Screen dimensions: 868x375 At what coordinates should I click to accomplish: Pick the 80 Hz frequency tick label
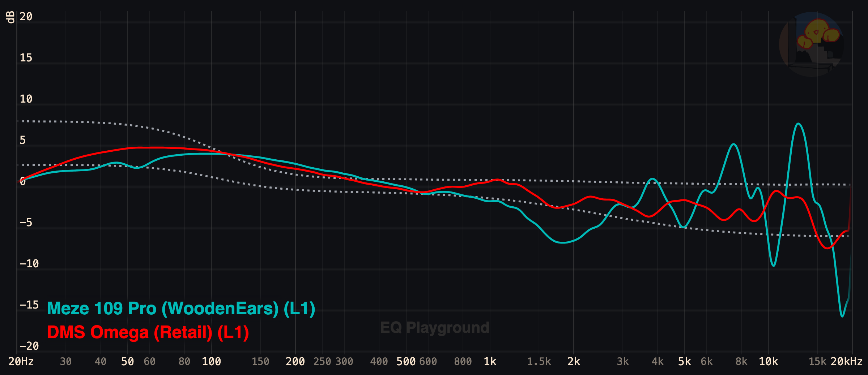point(184,362)
